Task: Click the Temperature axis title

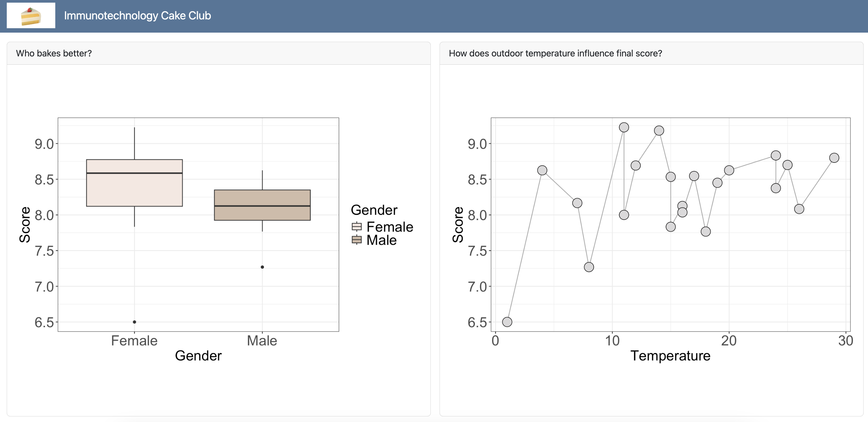Action: pyautogui.click(x=670, y=356)
